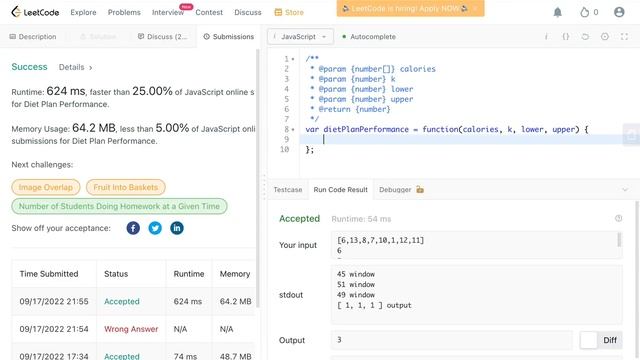640x360 pixels.
Task: Switch to the Testcase tab
Action: point(288,189)
